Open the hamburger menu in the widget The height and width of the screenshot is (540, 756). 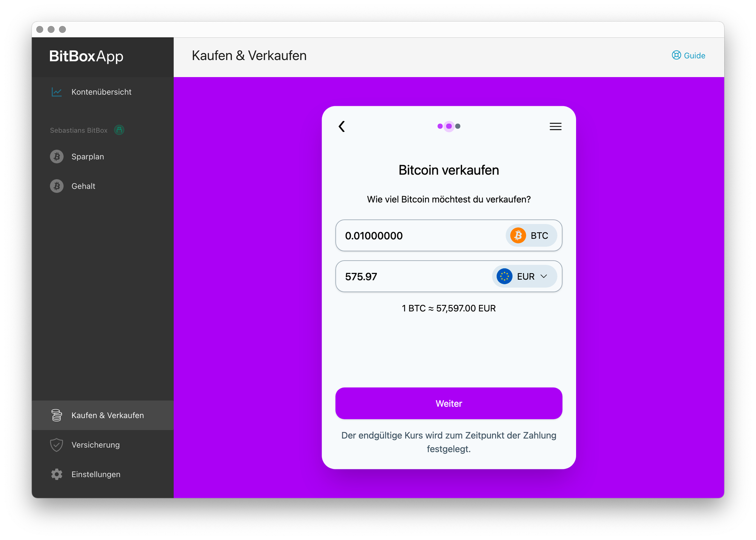coord(555,126)
